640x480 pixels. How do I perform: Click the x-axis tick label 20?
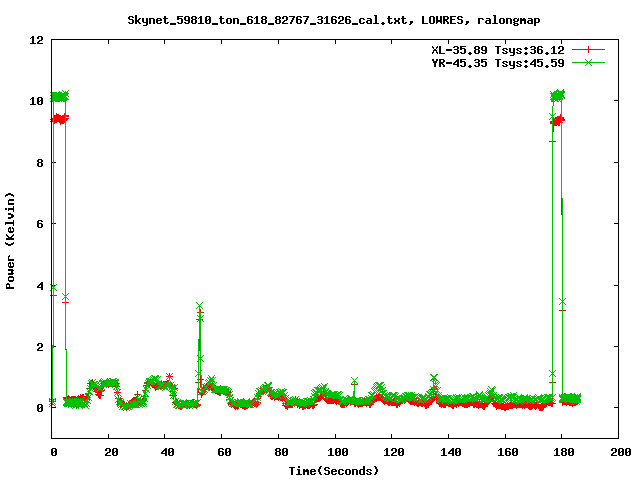point(111,452)
